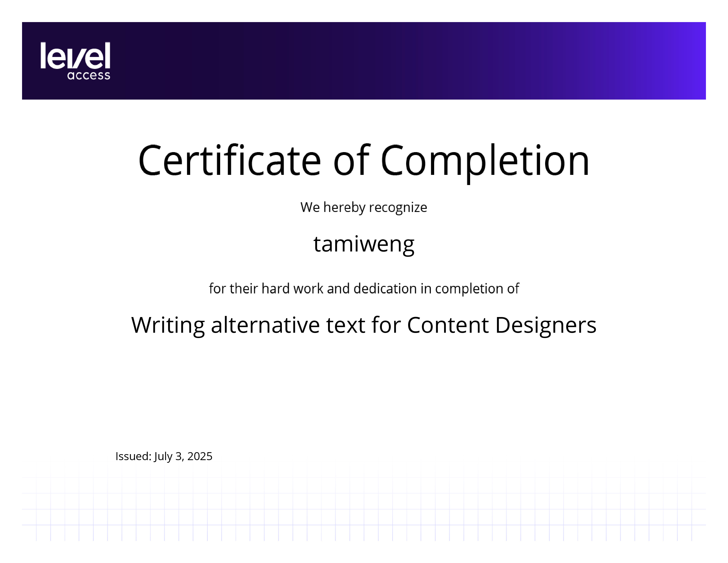Viewport: 728px width, 563px height.
Task: Click the date "July 3, 2025"
Action: point(183,457)
